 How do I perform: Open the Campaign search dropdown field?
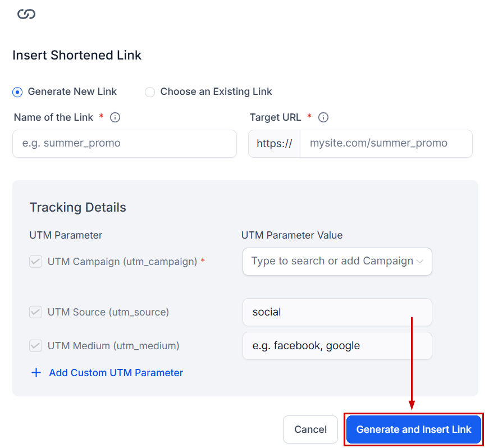(x=331, y=262)
